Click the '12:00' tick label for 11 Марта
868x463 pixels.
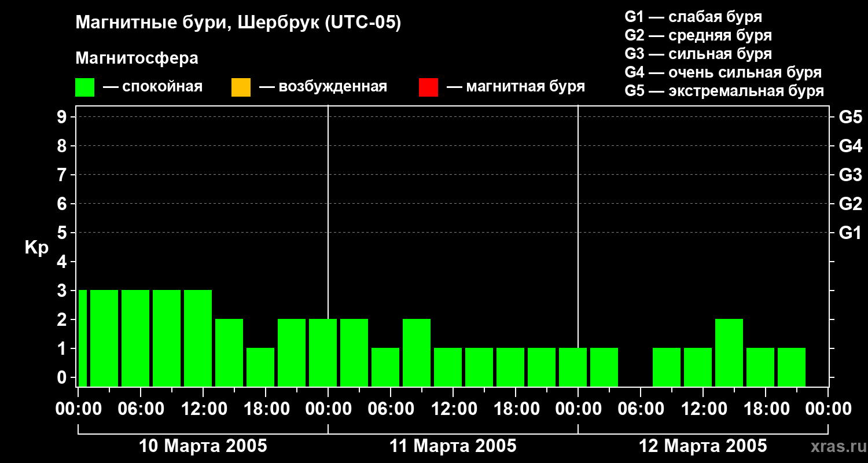point(453,409)
